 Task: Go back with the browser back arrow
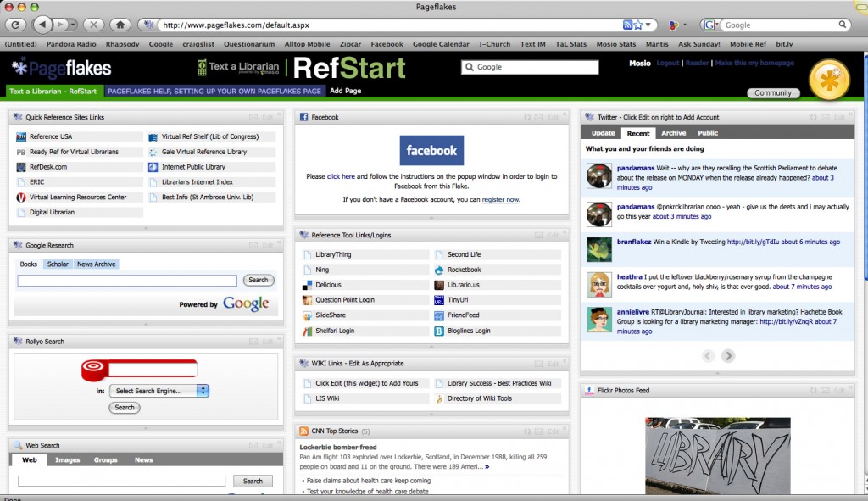coord(42,25)
